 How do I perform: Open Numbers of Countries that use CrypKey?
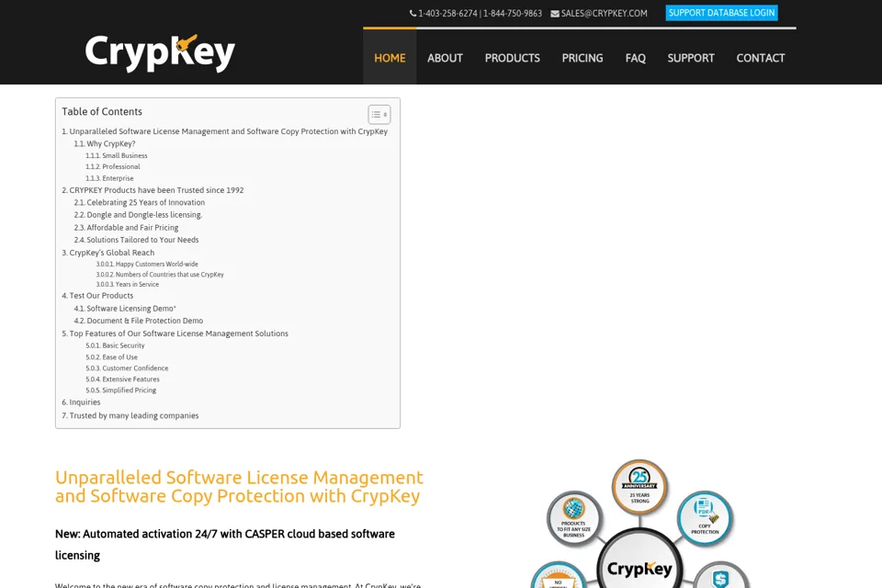click(x=160, y=275)
